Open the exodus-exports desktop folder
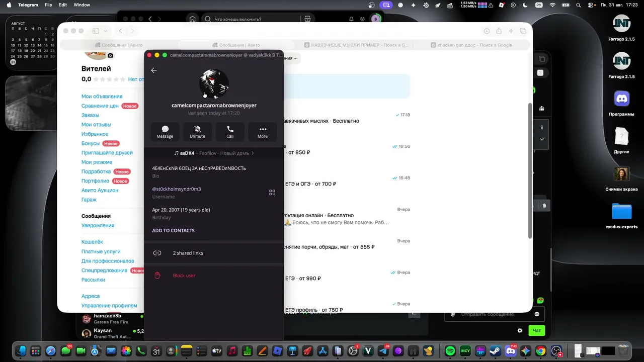Viewport: 644px width, 362px height. [x=622, y=216]
